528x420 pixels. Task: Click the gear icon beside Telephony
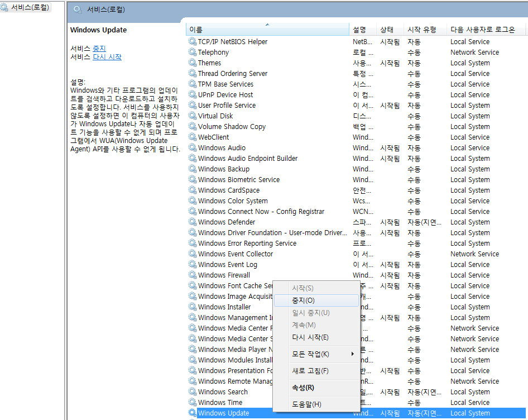point(192,52)
